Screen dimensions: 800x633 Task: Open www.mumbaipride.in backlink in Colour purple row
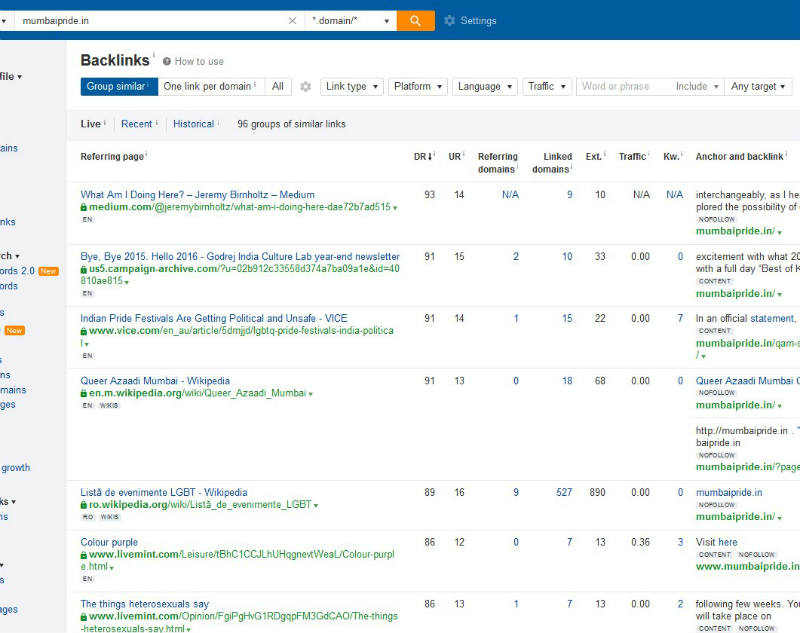click(x=747, y=567)
